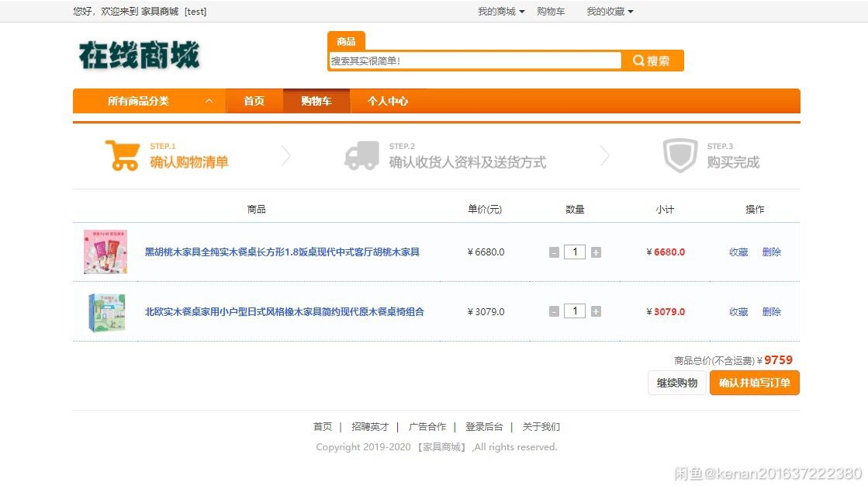Click the 在线商城 site logo

coord(139,55)
